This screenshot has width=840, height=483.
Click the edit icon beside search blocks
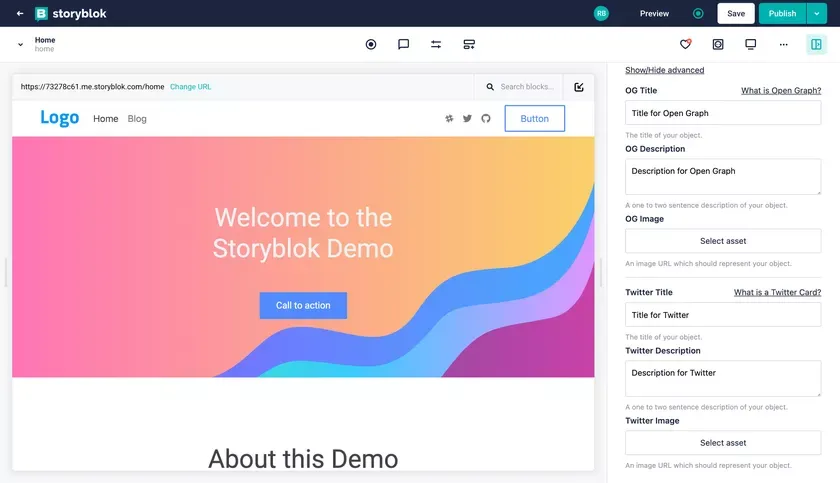tap(579, 87)
